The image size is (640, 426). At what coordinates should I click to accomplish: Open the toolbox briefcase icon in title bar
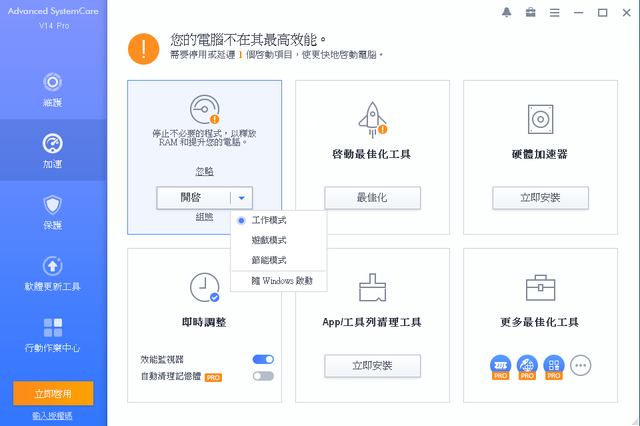coord(530,13)
